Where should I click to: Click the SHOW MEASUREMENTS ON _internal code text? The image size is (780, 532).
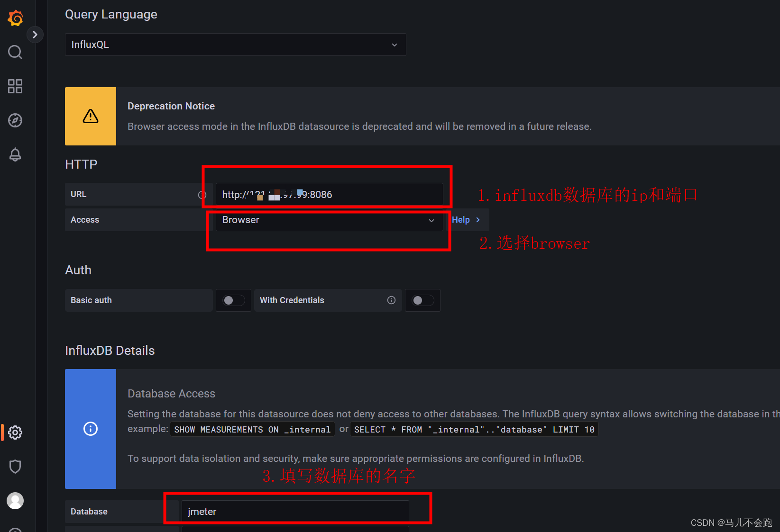[252, 430]
